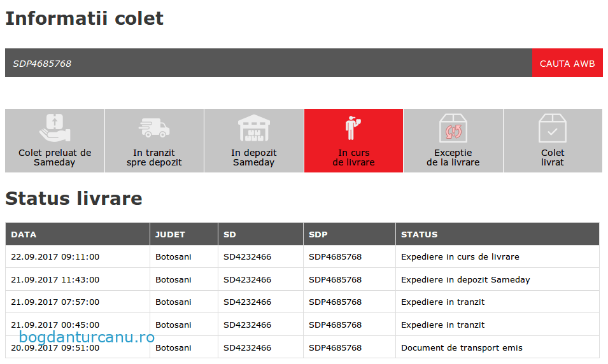Image resolution: width=608 pixels, height=364 pixels.
Task: Click the JUDET column header
Action: pos(170,234)
